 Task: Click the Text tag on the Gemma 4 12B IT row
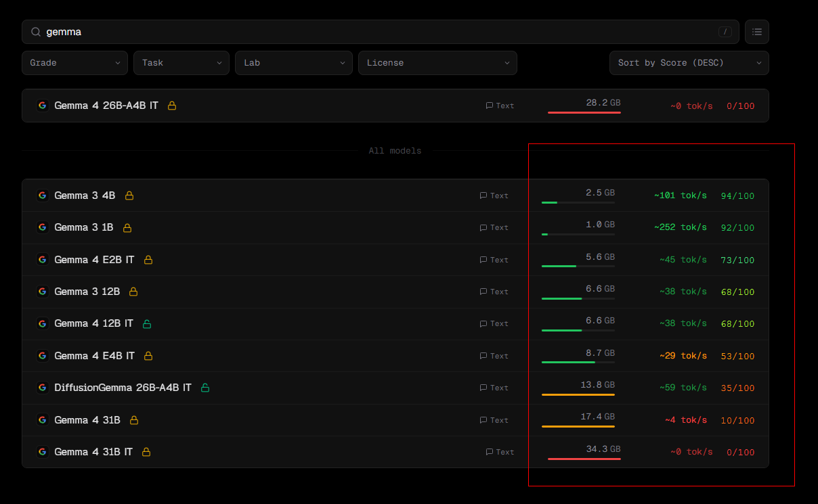(494, 324)
